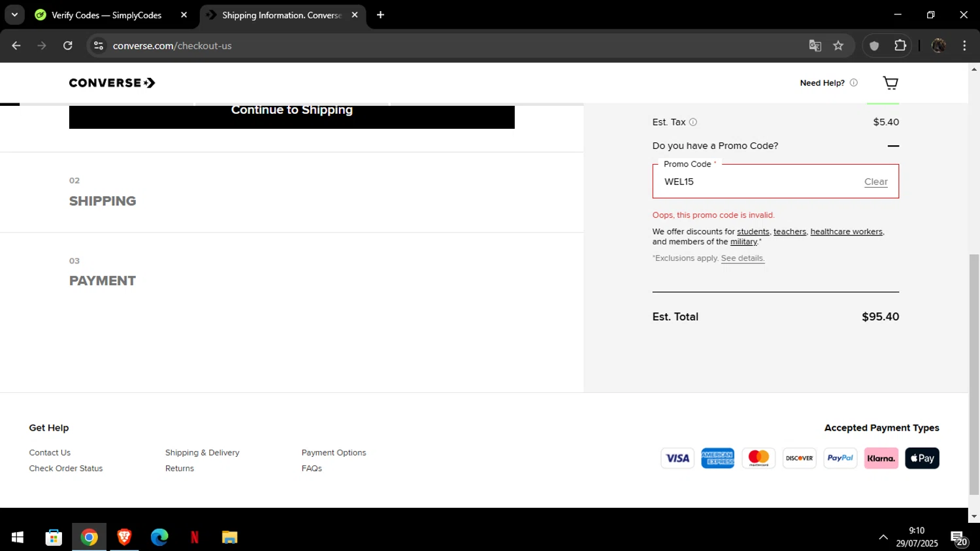The height and width of the screenshot is (551, 980).
Task: Close the Verify Codes SimplyCodes tab
Action: point(184,15)
